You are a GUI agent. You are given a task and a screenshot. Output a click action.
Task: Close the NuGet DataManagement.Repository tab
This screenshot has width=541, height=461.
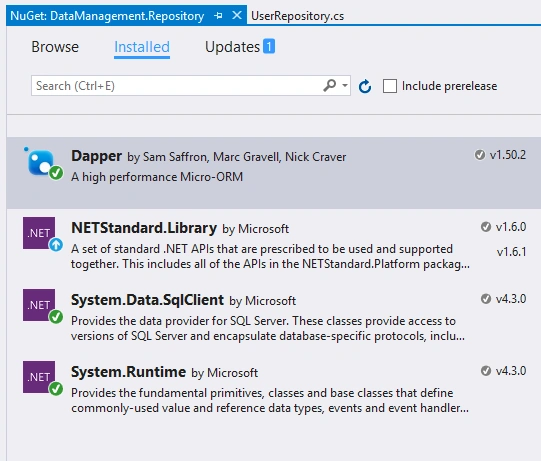point(237,16)
